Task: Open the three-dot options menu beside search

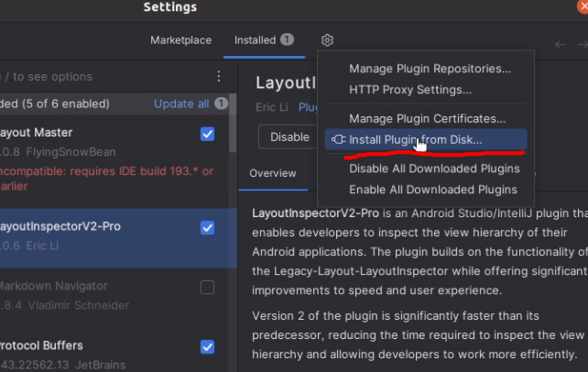Action: tap(219, 76)
